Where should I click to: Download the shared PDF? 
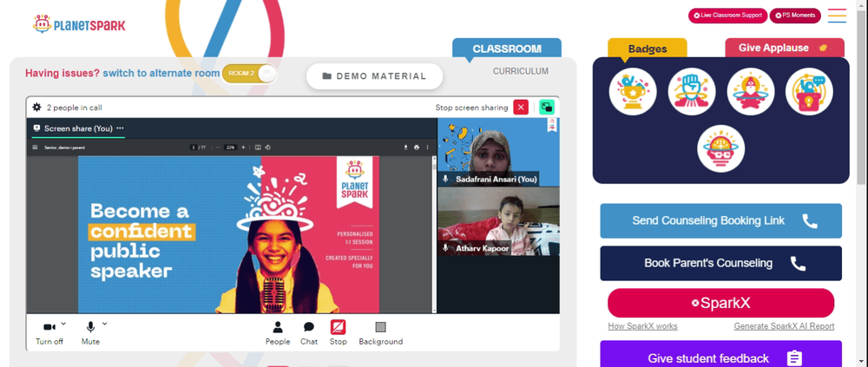405,147
